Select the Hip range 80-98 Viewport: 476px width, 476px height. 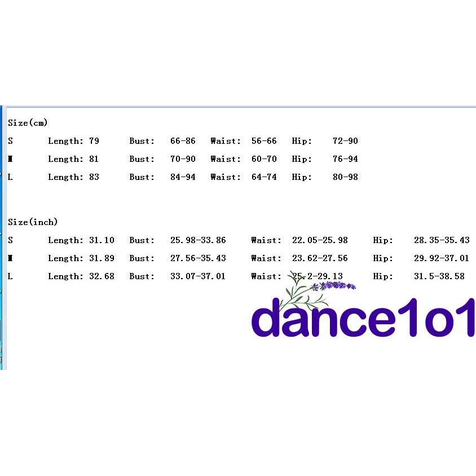tap(345, 177)
